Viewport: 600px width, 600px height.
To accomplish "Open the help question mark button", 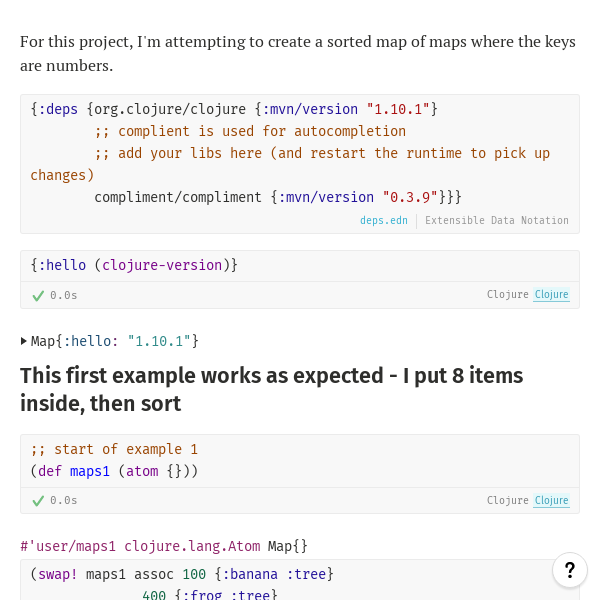I will click(x=570, y=570).
